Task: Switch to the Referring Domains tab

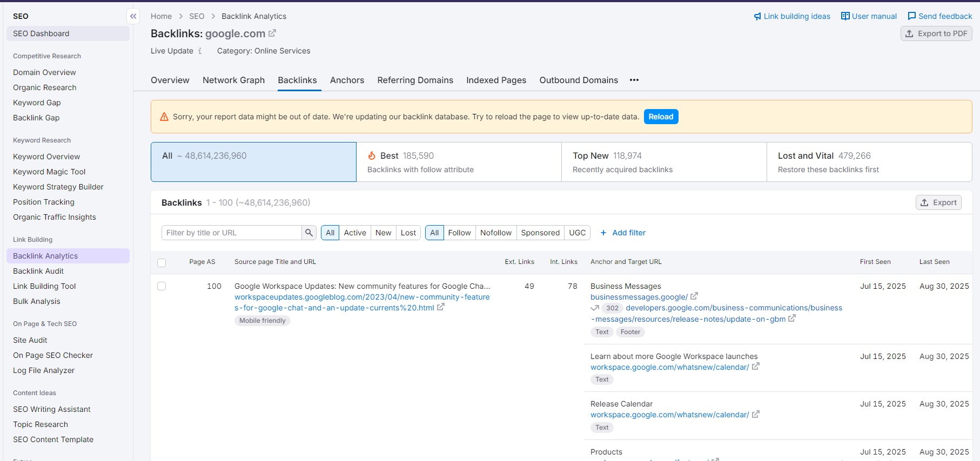Action: click(415, 80)
